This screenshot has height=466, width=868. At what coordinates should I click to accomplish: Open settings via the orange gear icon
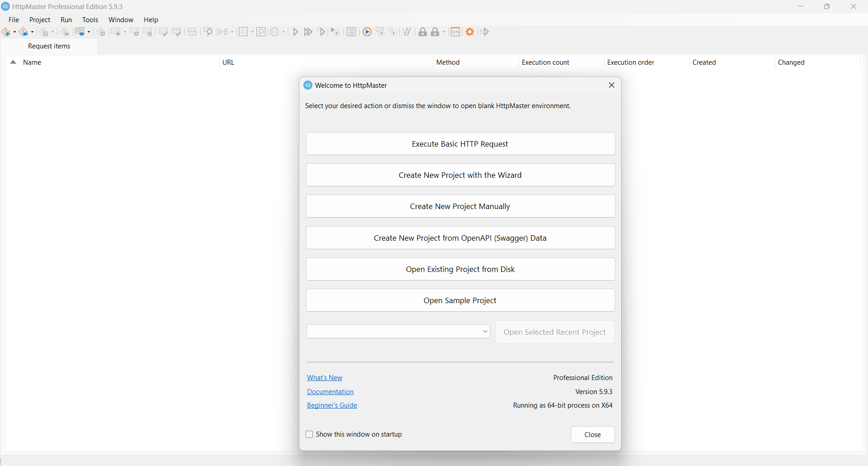point(470,32)
